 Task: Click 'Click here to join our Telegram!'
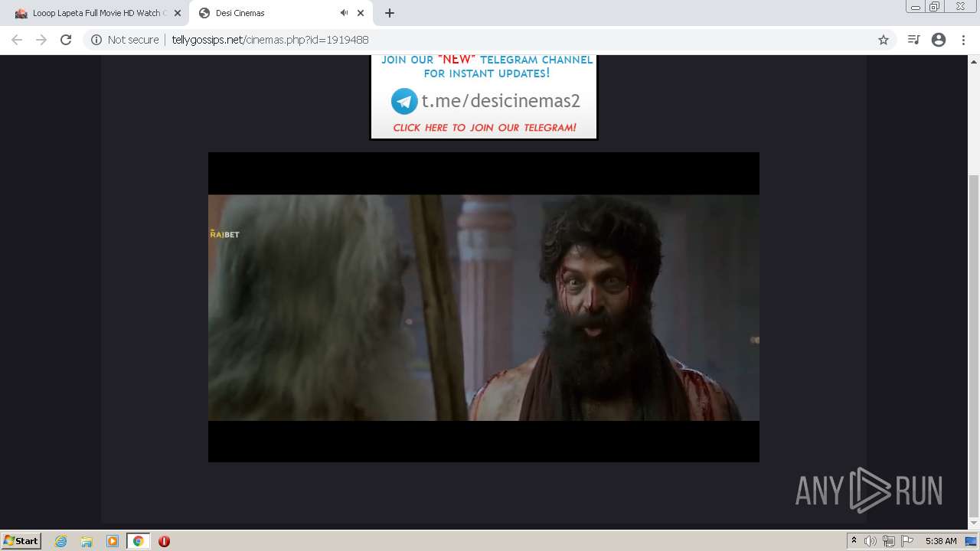tap(485, 128)
